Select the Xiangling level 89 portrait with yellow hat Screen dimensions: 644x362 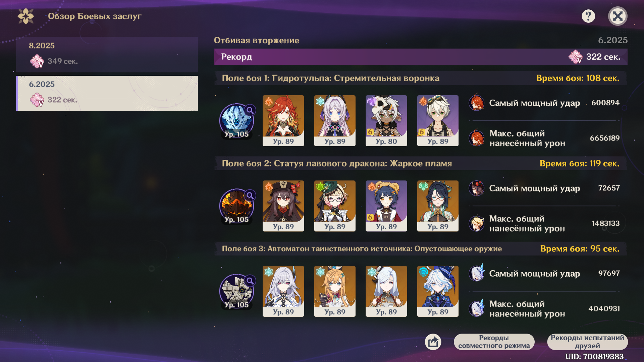coord(386,206)
